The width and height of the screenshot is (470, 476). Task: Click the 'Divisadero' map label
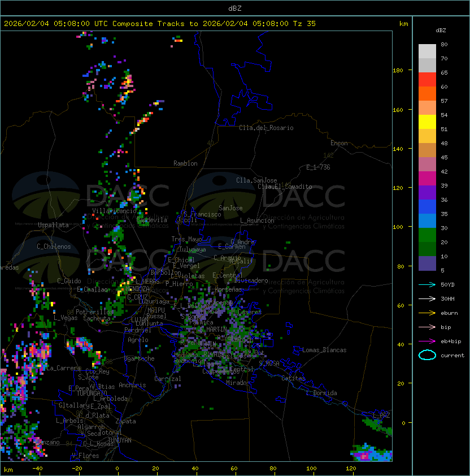tap(251, 280)
